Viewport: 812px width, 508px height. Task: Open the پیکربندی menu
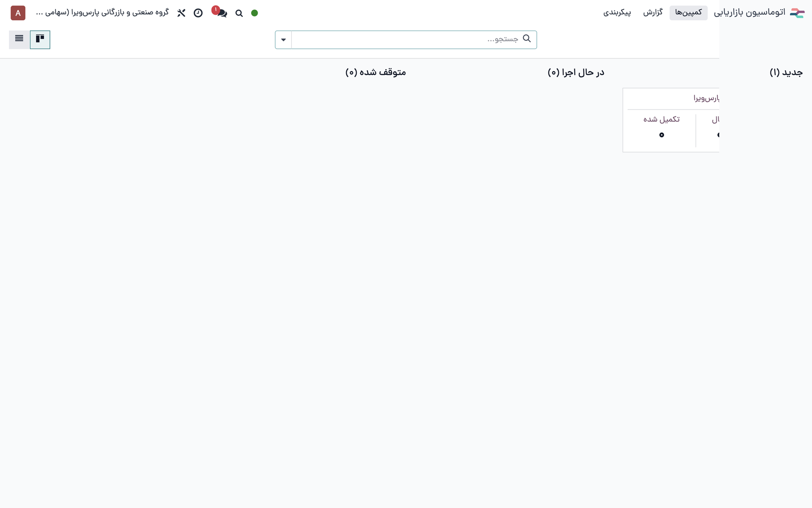tap(617, 13)
